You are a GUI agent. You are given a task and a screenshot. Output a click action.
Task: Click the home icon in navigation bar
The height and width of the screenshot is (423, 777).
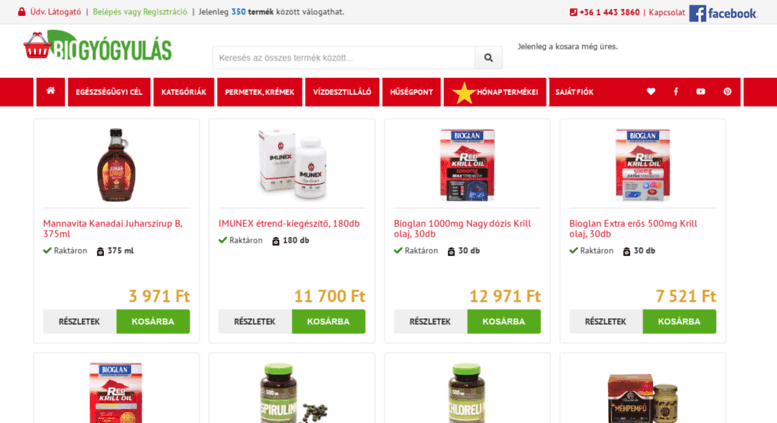51,92
